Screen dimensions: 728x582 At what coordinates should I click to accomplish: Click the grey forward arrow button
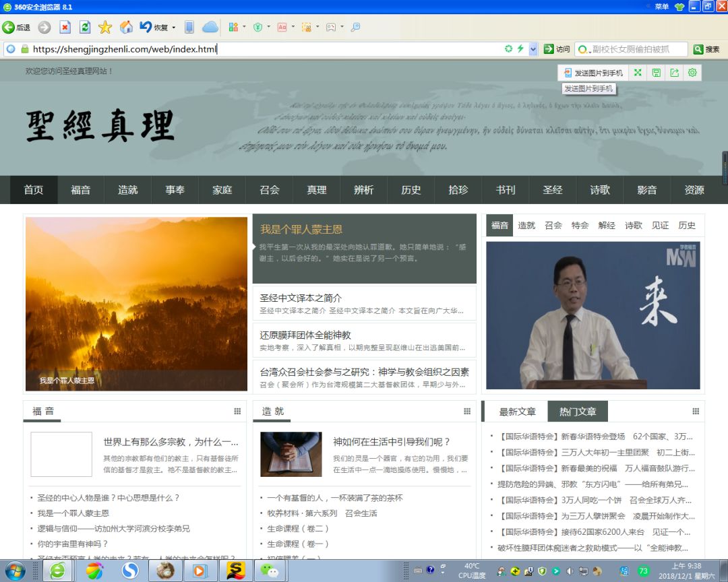[44, 28]
